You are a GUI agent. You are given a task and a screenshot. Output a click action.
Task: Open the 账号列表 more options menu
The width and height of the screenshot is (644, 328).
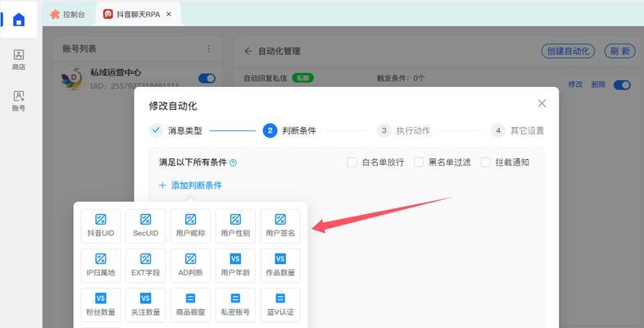(x=209, y=48)
